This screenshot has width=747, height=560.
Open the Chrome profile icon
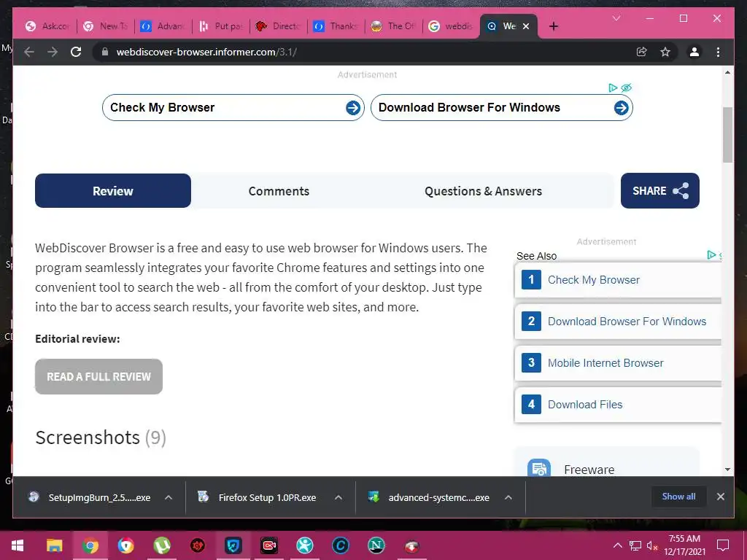click(x=694, y=52)
